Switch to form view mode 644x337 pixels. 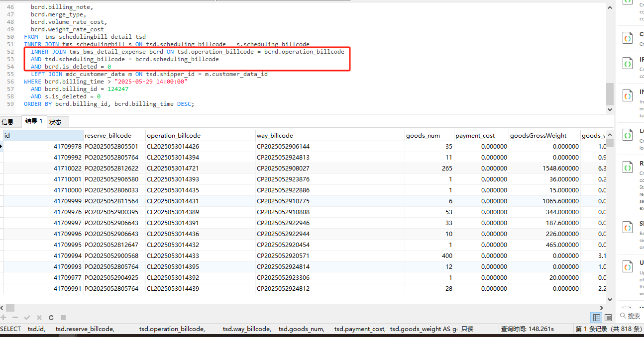[608, 317]
